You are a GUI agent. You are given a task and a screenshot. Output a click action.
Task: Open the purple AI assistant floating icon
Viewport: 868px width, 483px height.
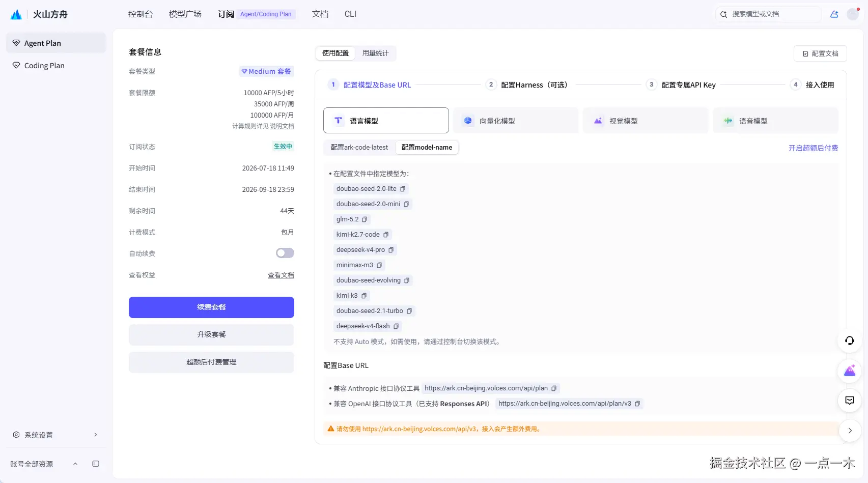pos(850,371)
